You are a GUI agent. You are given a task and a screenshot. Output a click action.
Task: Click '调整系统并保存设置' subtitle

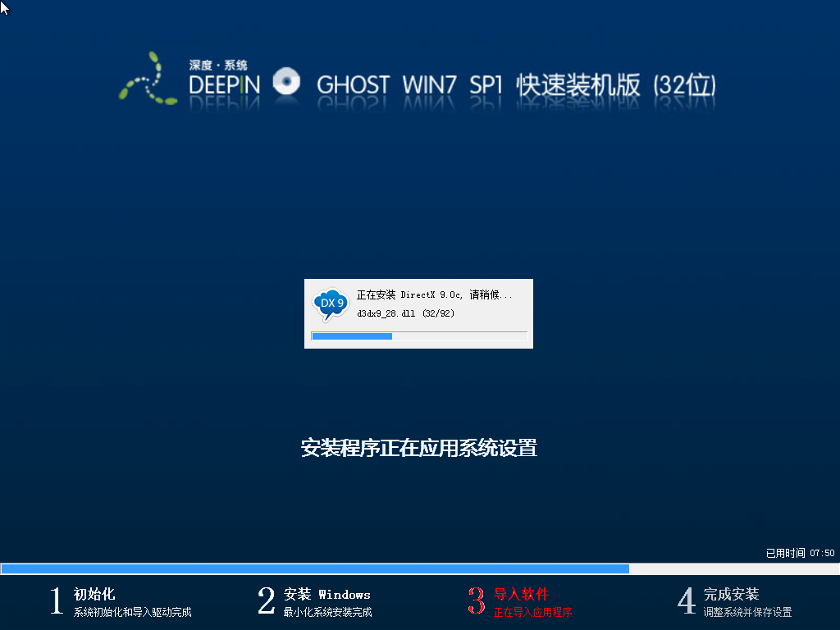click(x=747, y=612)
